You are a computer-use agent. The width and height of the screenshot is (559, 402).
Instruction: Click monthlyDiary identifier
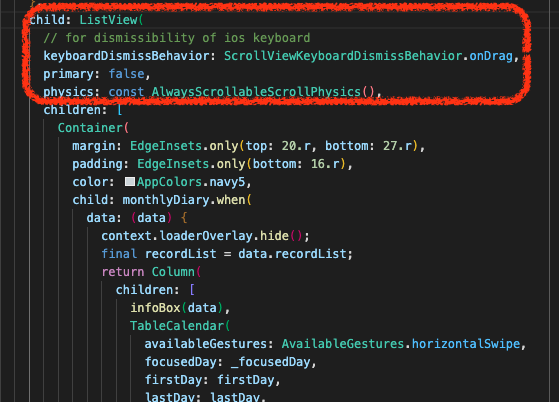[x=166, y=200]
